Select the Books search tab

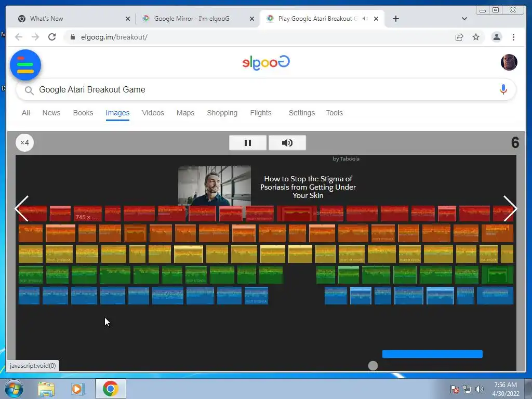click(83, 113)
